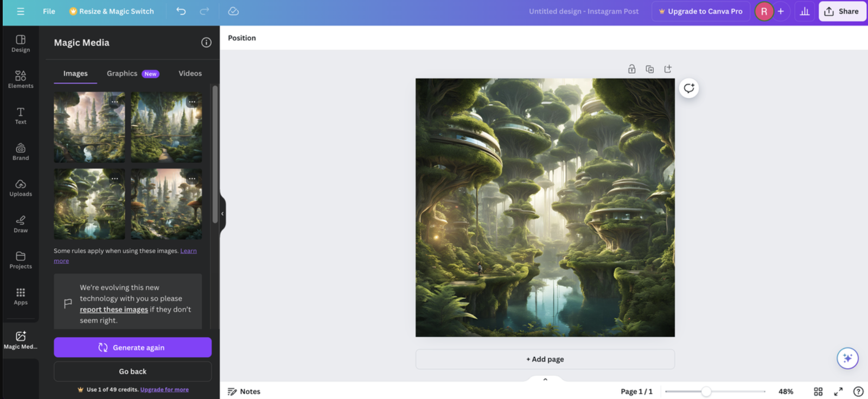
Task: Open the Elements sidebar panel
Action: 21,79
